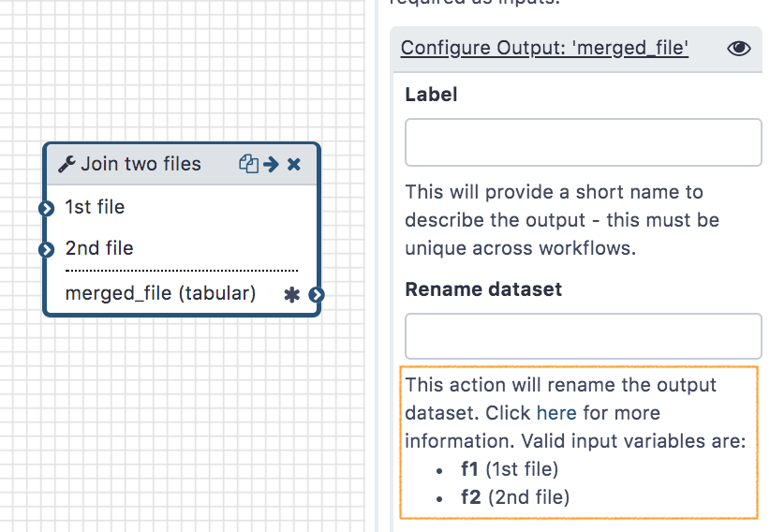Remove the Join two files node
770x532 pixels.
[294, 165]
